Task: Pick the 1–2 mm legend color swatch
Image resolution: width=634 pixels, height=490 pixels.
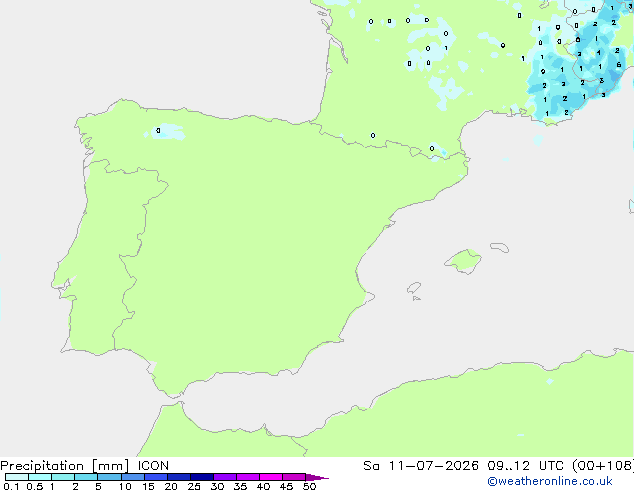Action: (63, 477)
